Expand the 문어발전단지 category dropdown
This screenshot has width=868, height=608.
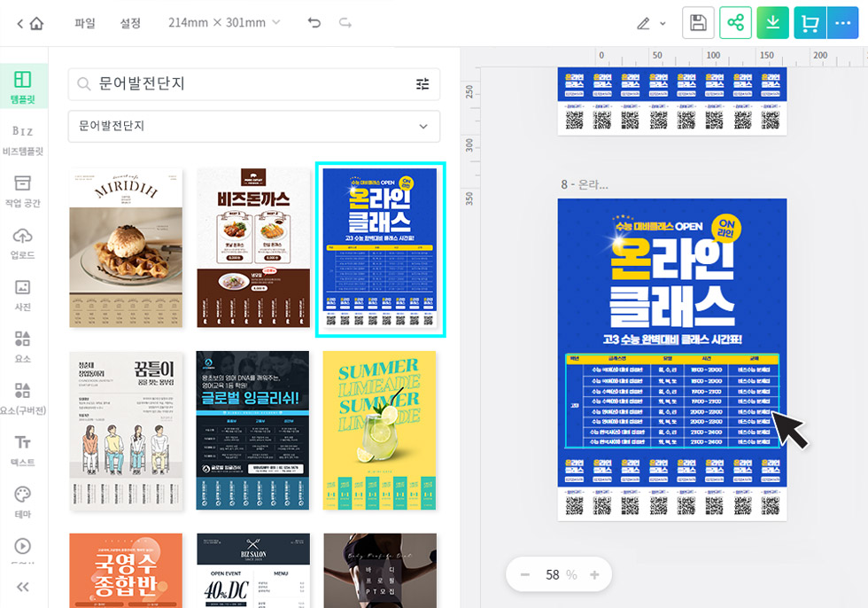point(254,127)
